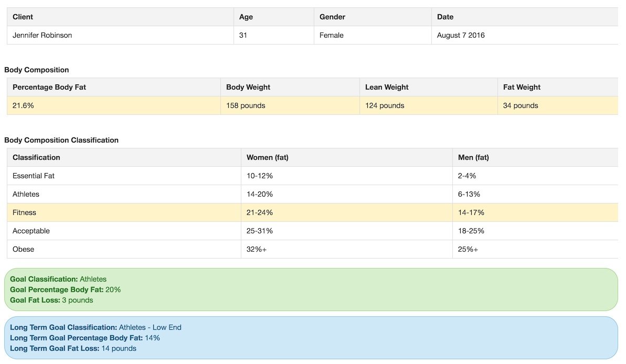Select the '14-17%' men fitness cell

pos(535,212)
